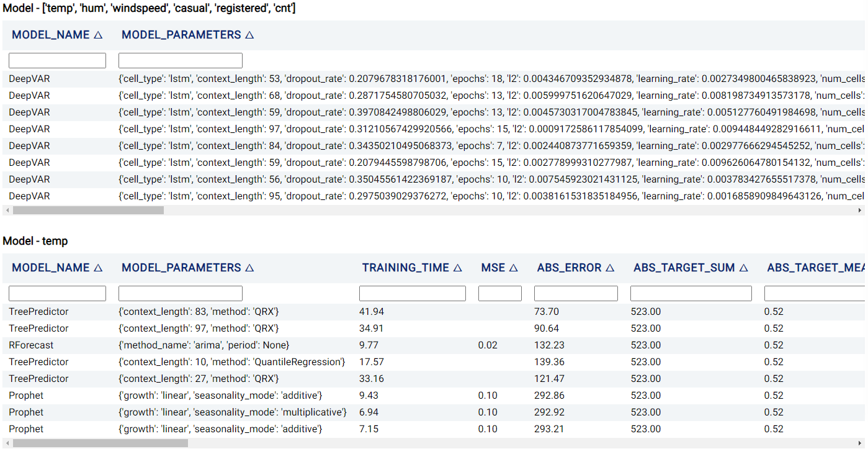Screen dimensions: 868x454
Task: Click MODEL_PARAMETERS filter box in top table
Action: 181,60
